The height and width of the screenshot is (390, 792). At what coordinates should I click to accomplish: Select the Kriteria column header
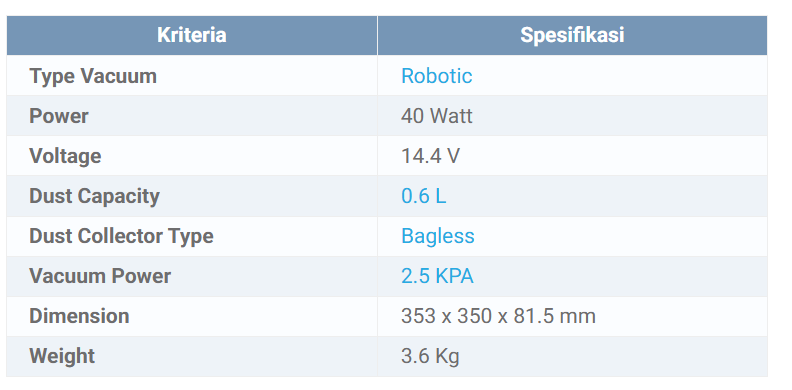(191, 35)
